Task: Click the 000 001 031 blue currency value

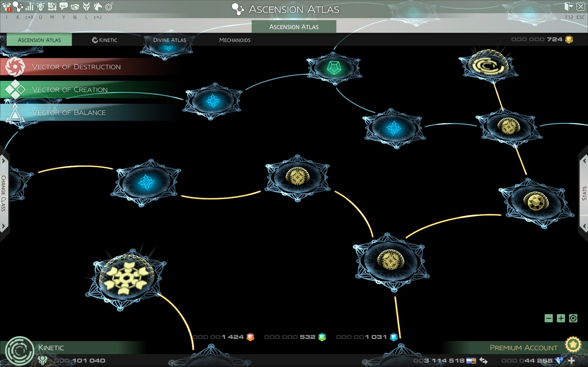Action: pos(362,337)
